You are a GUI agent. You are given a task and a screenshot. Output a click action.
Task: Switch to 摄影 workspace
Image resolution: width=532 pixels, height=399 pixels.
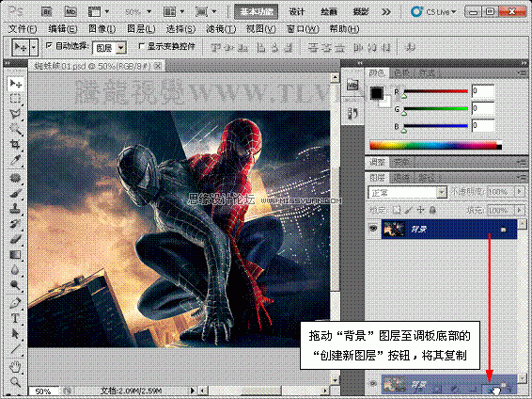(360, 12)
